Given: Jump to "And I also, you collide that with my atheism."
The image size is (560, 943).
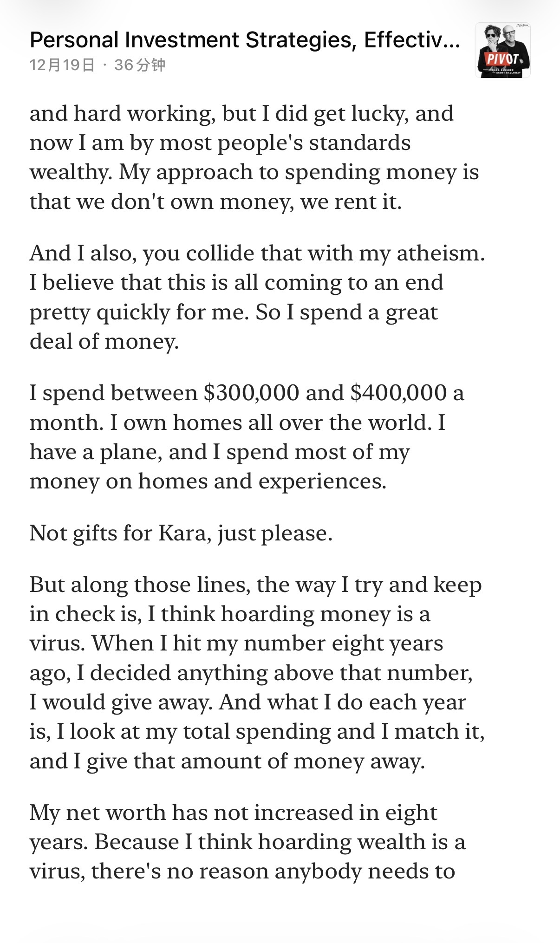Looking at the screenshot, I should point(257,254).
